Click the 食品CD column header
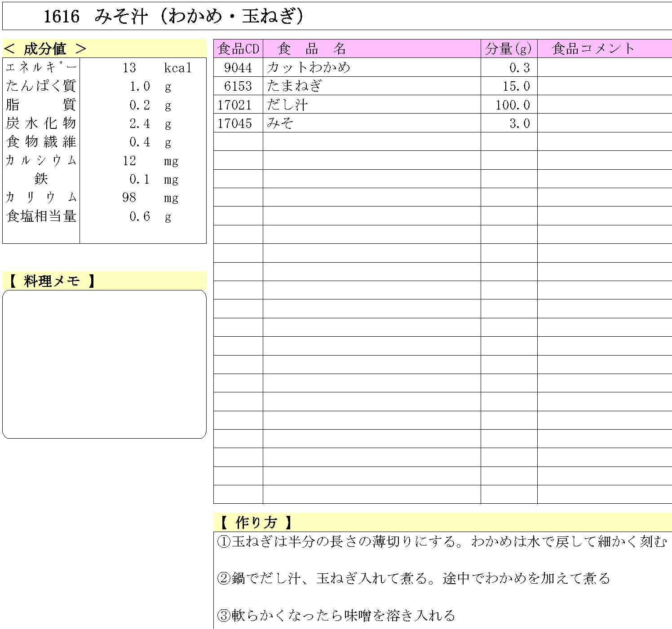 pos(238,49)
